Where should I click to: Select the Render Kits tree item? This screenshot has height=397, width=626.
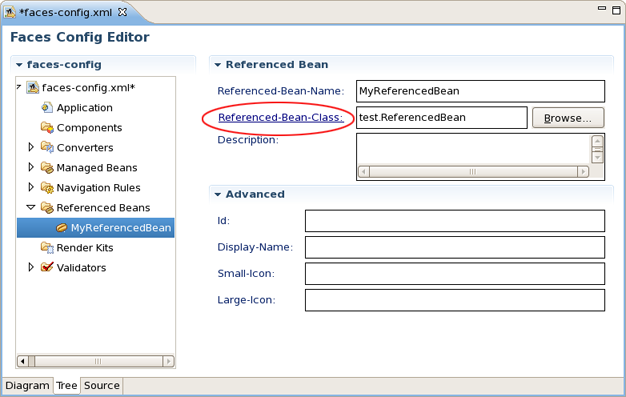pos(85,248)
